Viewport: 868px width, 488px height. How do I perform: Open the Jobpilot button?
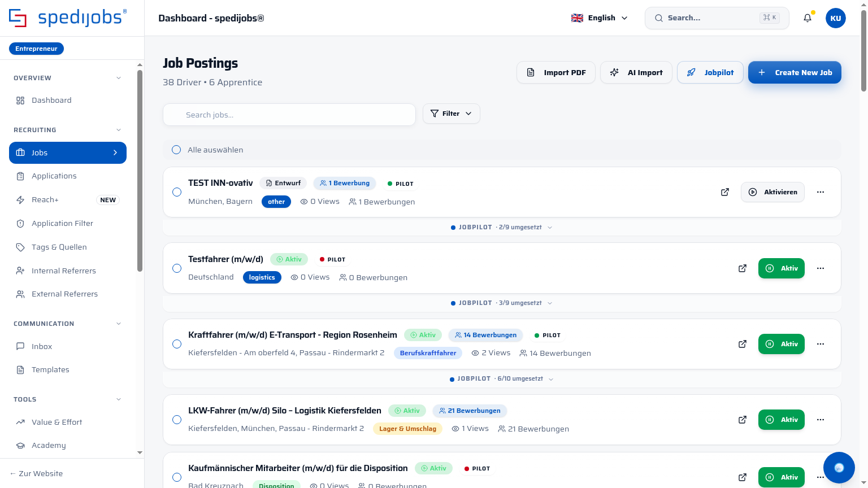[x=710, y=72]
